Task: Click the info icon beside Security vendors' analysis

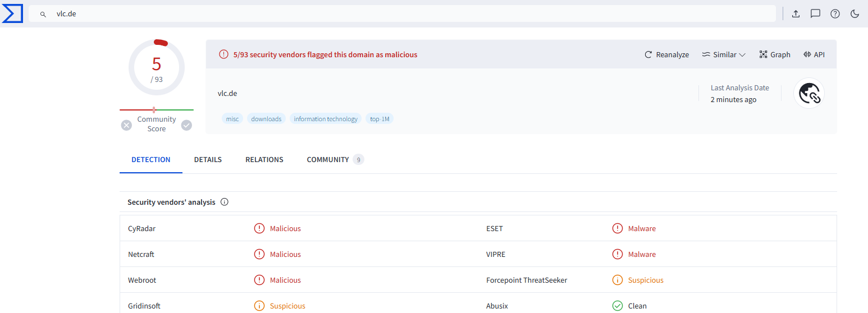Action: tap(225, 202)
